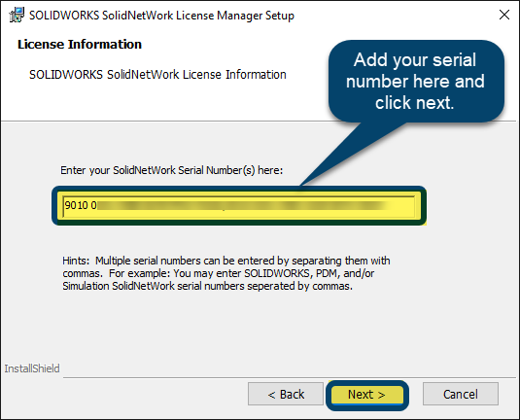Select the Hints paragraph about commas
The height and width of the screenshot is (420, 520).
point(226,273)
